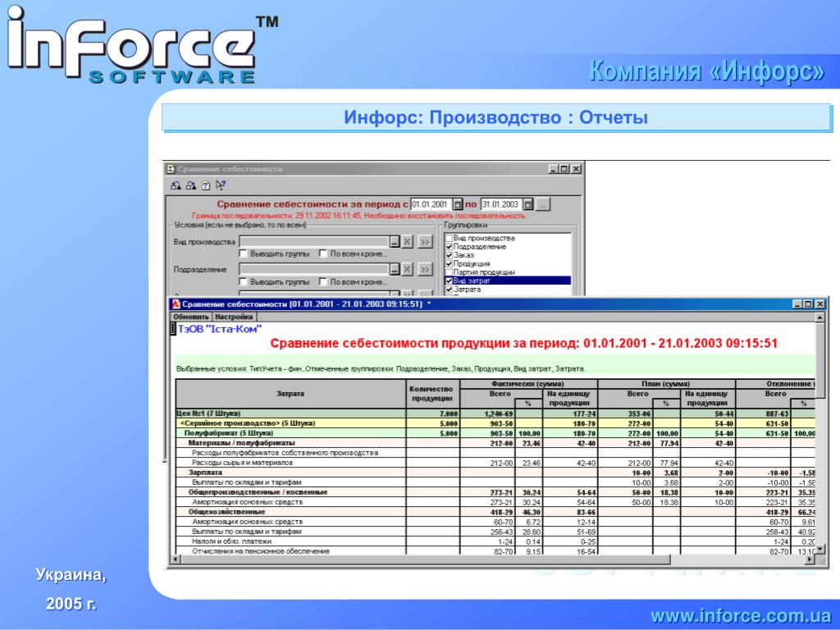
Task: Uncheck Затрата in Группировки list
Action: click(449, 290)
